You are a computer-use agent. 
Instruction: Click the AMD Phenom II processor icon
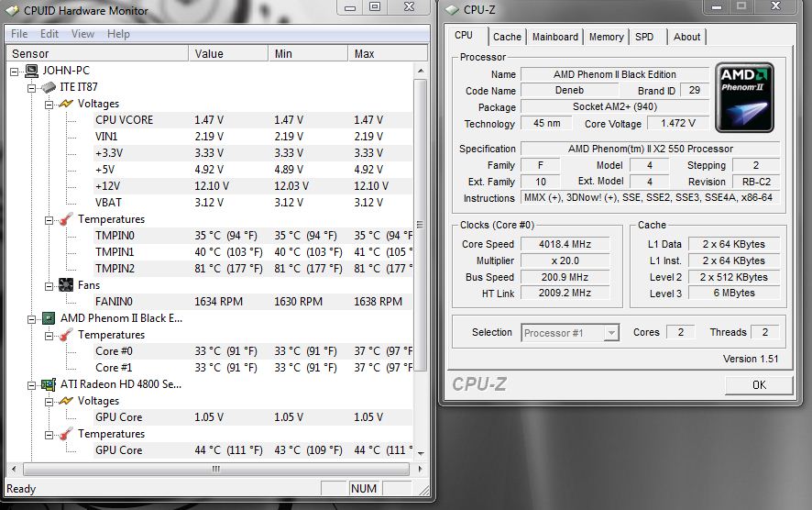pyautogui.click(x=49, y=318)
